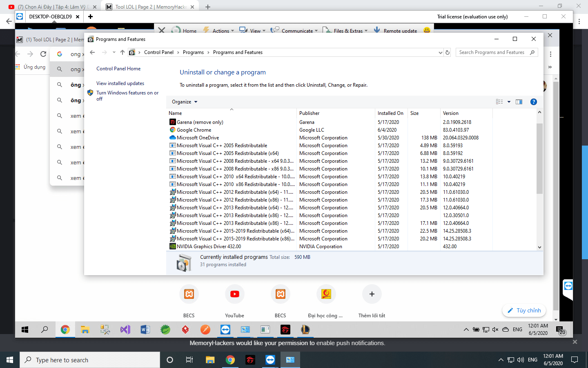
Task: Show hidden icons in the remote system tray
Action: pyautogui.click(x=466, y=330)
